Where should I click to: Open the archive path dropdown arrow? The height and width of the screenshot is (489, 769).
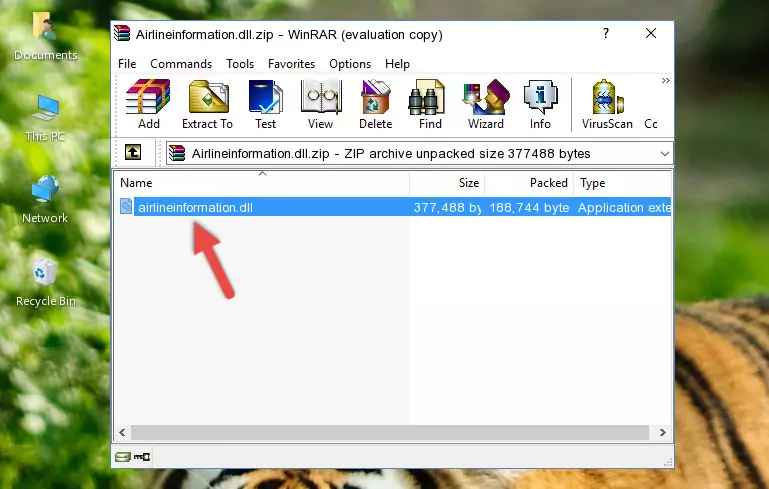click(665, 154)
